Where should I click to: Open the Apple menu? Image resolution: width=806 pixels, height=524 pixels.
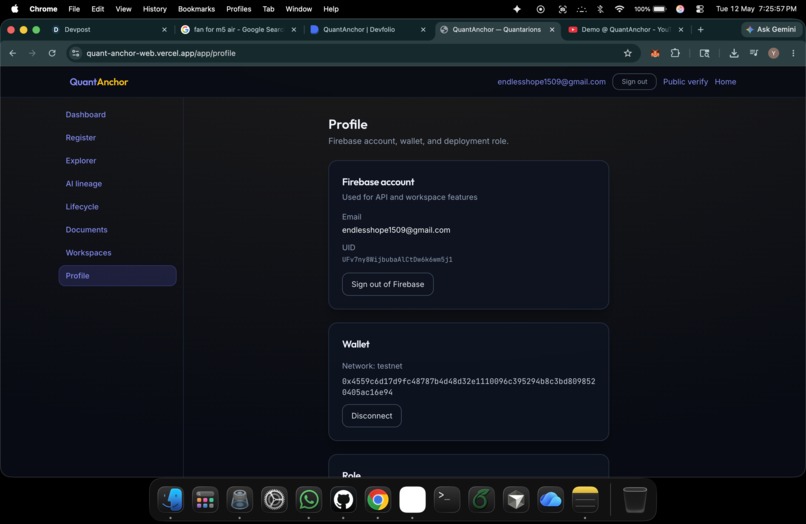click(x=14, y=9)
